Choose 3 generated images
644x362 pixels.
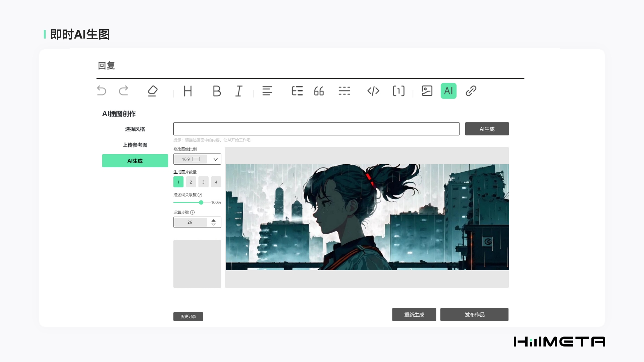click(x=203, y=182)
